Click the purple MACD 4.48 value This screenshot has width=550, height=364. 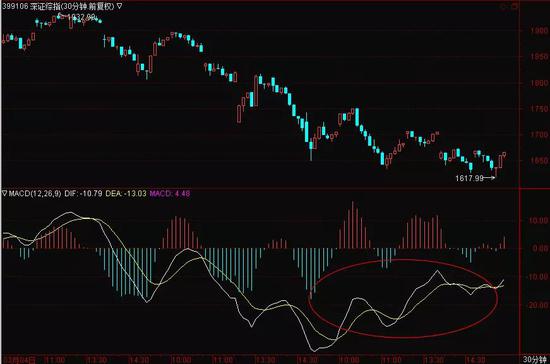pos(170,193)
